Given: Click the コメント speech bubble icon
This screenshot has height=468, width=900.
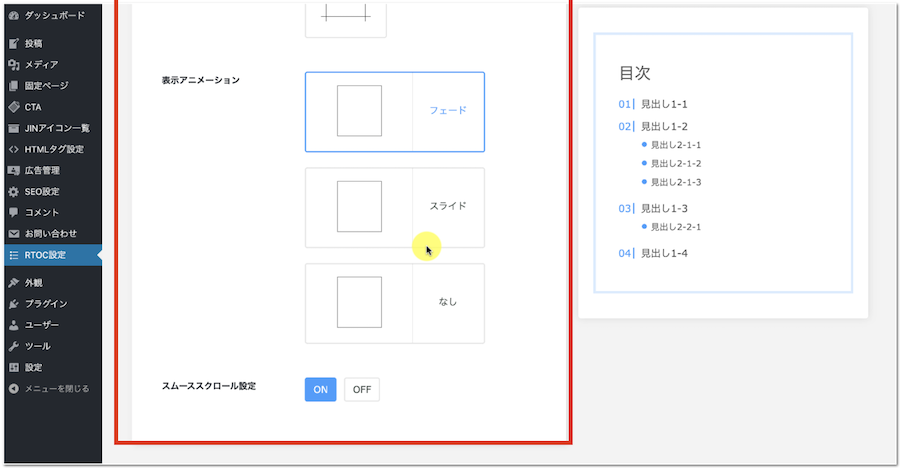Looking at the screenshot, I should [x=13, y=212].
